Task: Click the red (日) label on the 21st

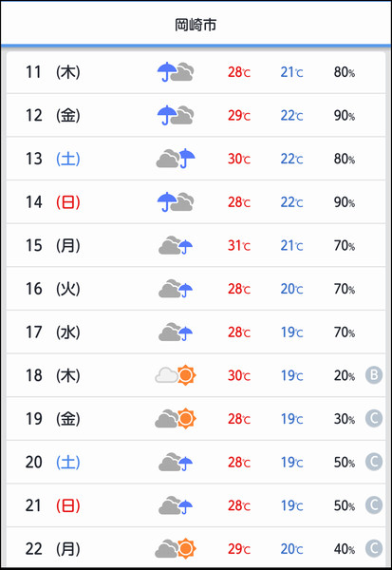Action: (x=68, y=505)
